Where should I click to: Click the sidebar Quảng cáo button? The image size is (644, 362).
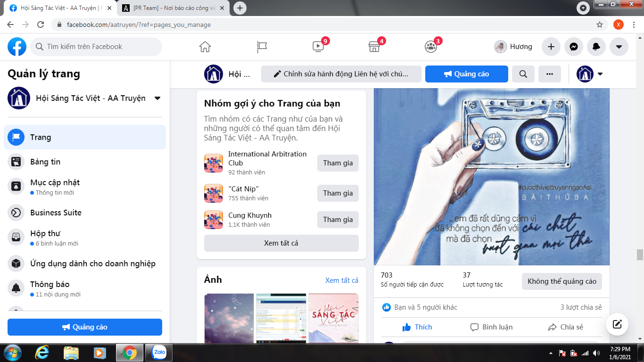[x=85, y=327]
